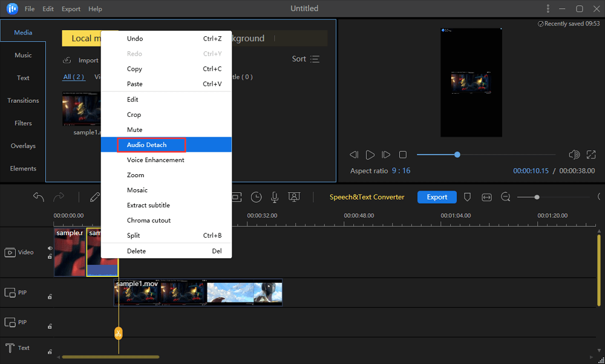Open the Transitions tab

click(x=23, y=100)
